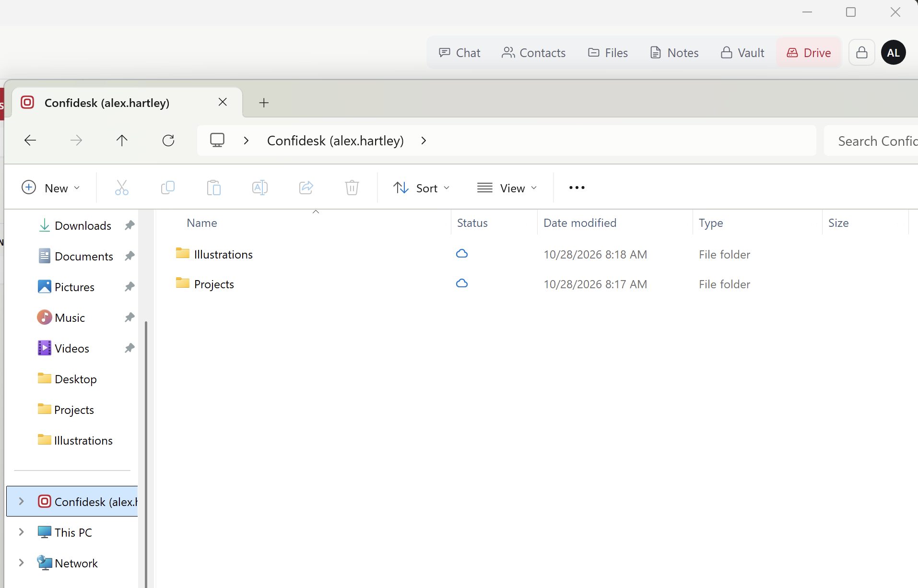Unpin Pictures using its pin icon
The image size is (918, 588).
(x=129, y=286)
